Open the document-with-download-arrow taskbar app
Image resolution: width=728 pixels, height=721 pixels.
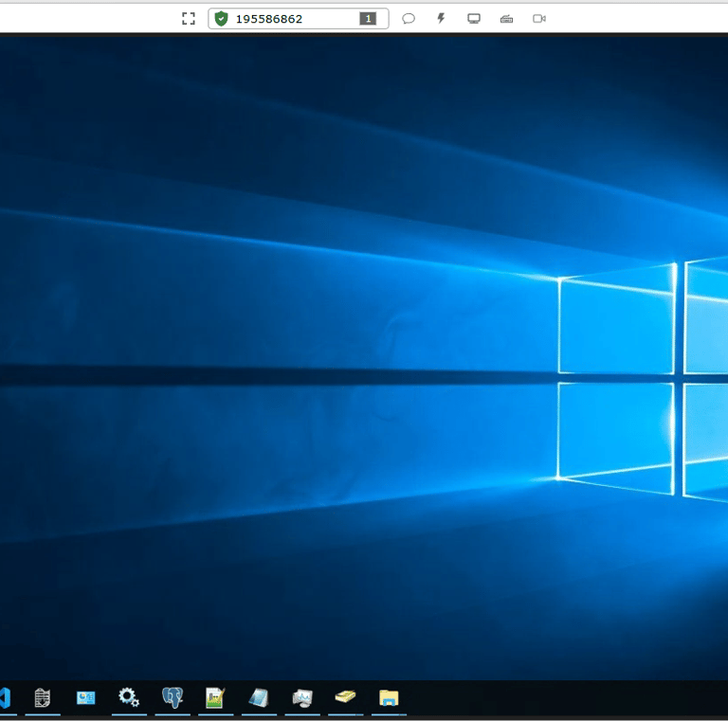[x=43, y=698]
